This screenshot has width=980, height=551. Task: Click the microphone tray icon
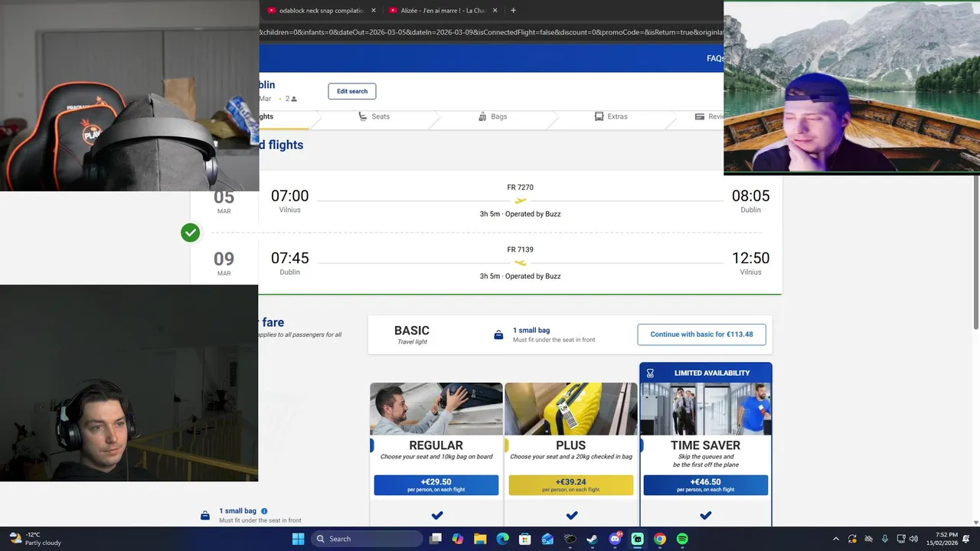[x=884, y=539]
